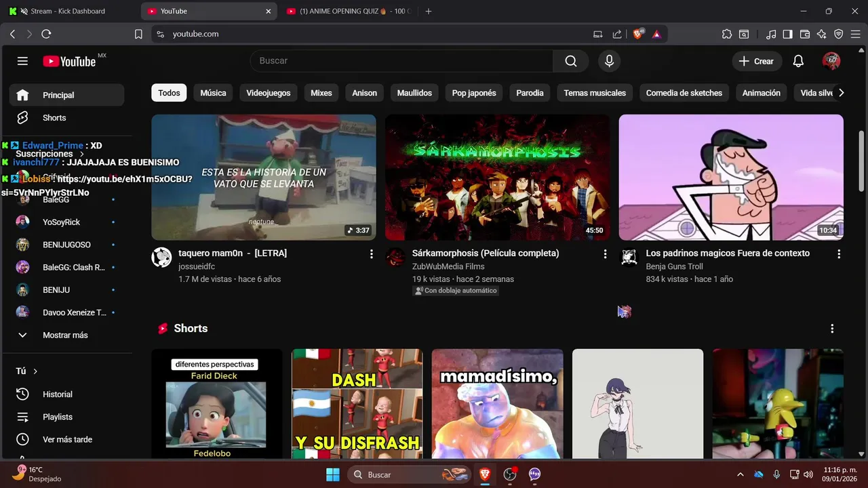Open Shorts from the sidebar
The image size is (868, 488).
[66, 118]
